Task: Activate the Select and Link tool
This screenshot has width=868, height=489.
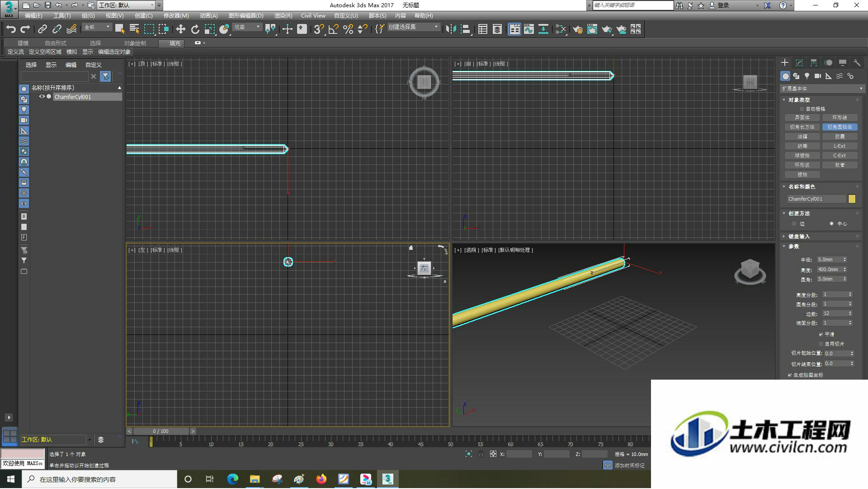Action: pyautogui.click(x=42, y=29)
